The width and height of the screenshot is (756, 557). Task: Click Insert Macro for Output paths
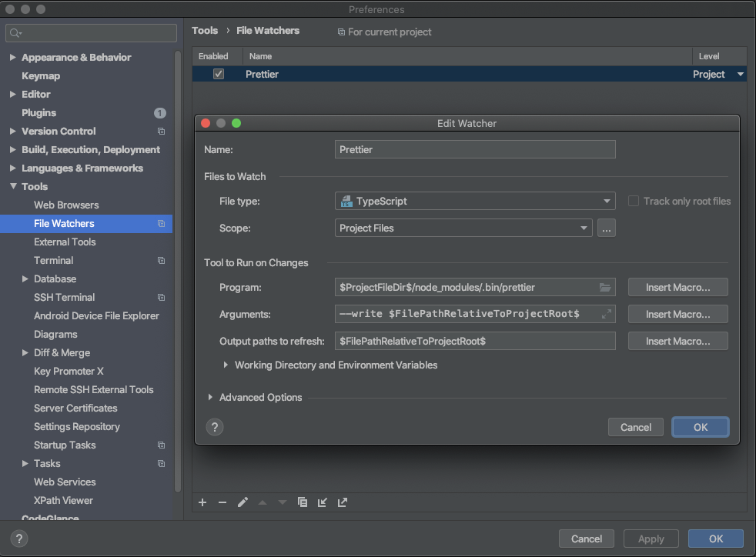click(x=678, y=341)
